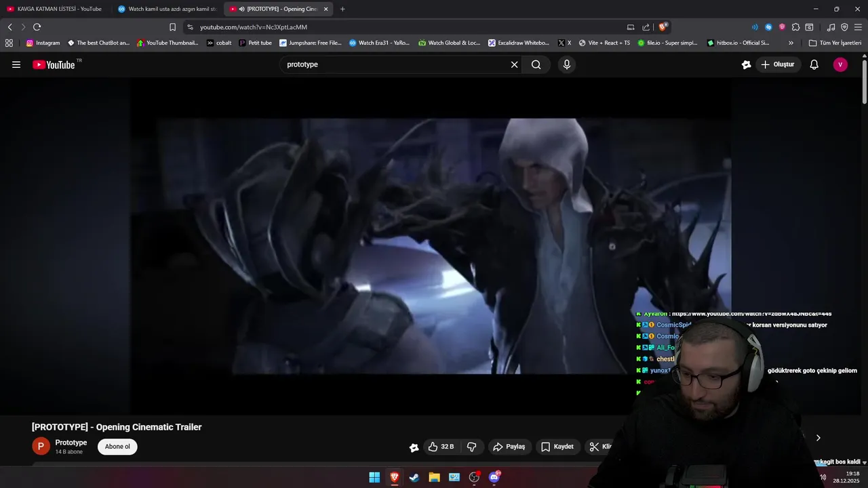Open the Prototype channel avatar
This screenshot has height=488, width=868.
click(41, 446)
